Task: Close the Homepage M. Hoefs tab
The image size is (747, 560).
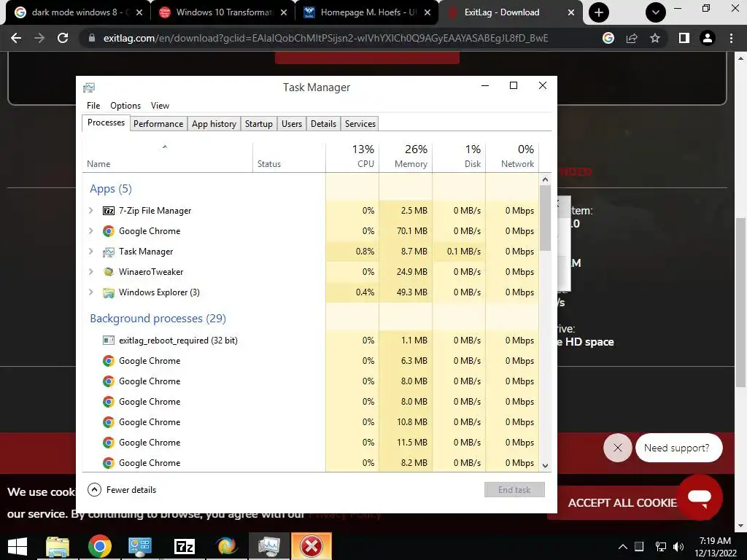Action: click(427, 12)
